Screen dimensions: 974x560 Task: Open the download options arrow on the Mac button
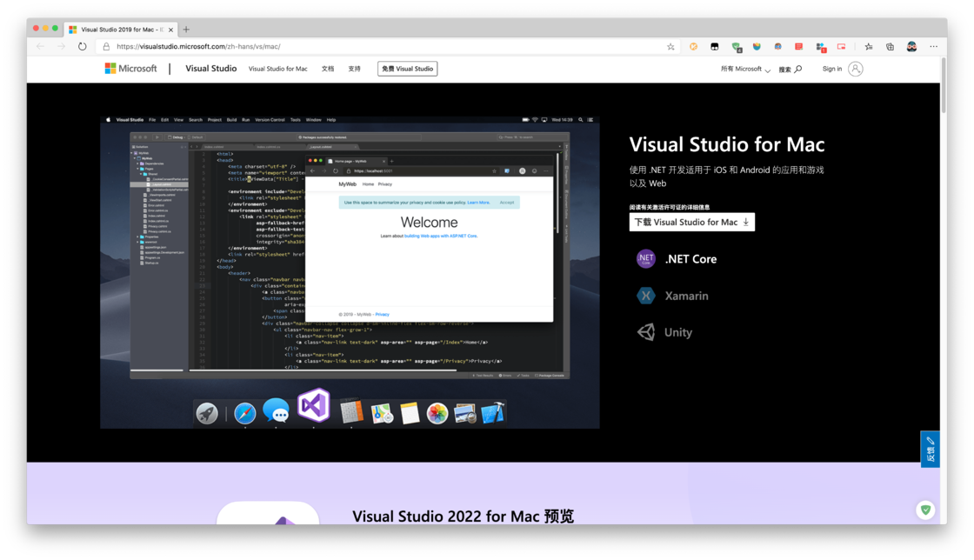point(746,222)
